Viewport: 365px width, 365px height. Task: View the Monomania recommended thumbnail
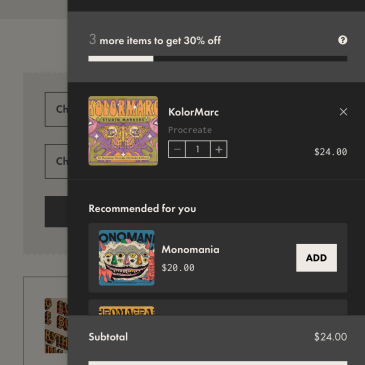coord(127,258)
